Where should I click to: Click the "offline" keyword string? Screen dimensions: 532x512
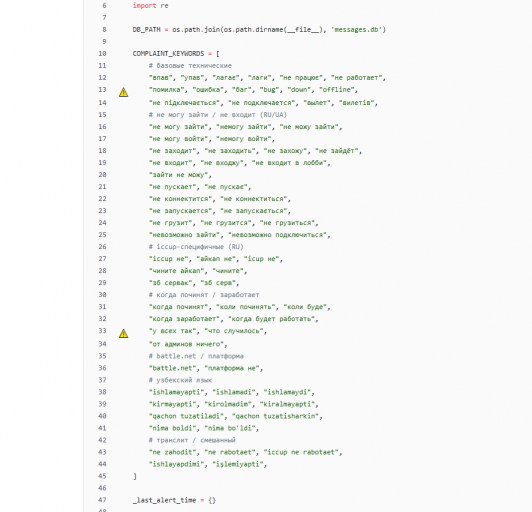tap(336, 90)
